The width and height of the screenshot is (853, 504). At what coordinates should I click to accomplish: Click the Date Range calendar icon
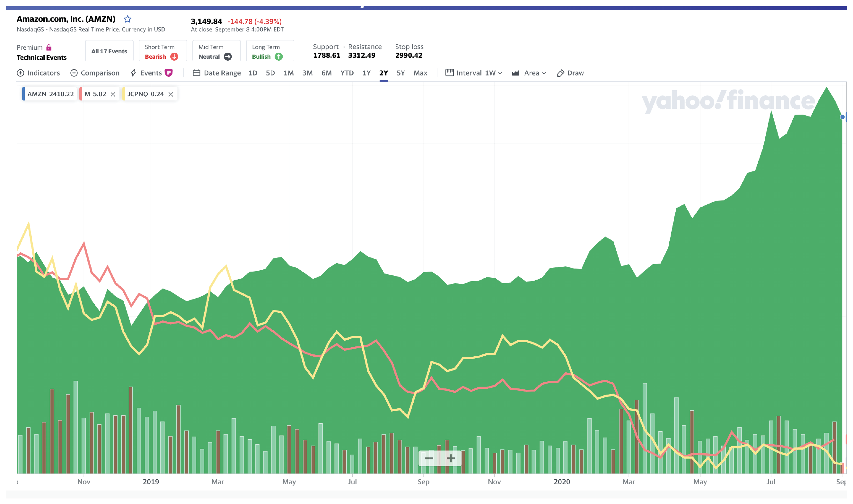tap(196, 73)
